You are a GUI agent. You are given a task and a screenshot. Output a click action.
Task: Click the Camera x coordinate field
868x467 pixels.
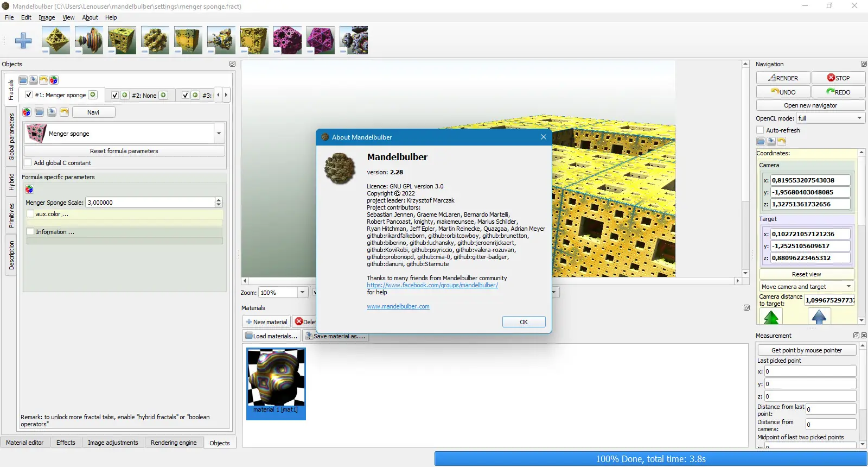point(810,180)
